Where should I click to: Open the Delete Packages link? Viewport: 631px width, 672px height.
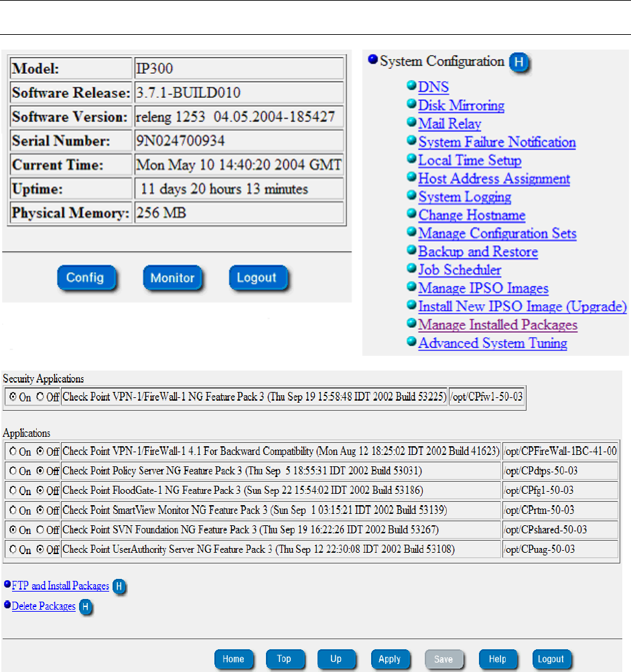pos(44,606)
